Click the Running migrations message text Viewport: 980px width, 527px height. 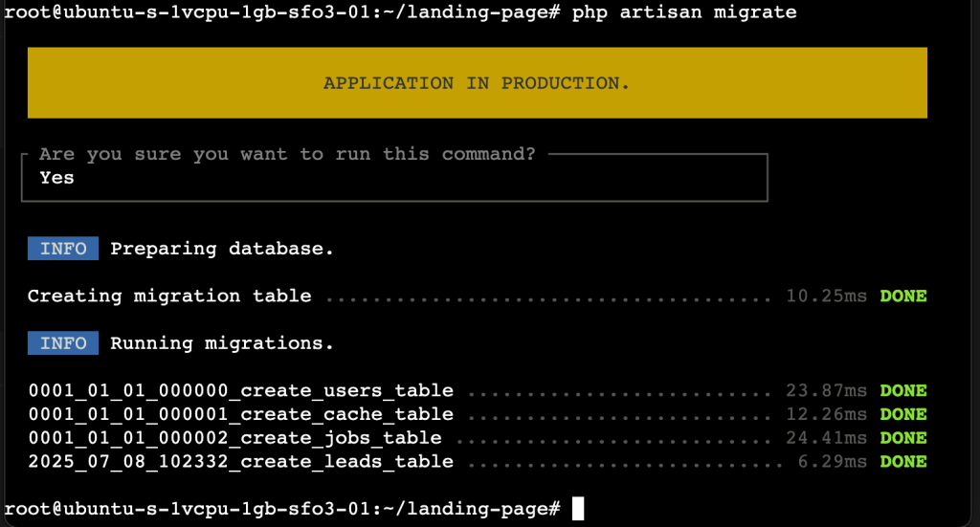point(222,343)
